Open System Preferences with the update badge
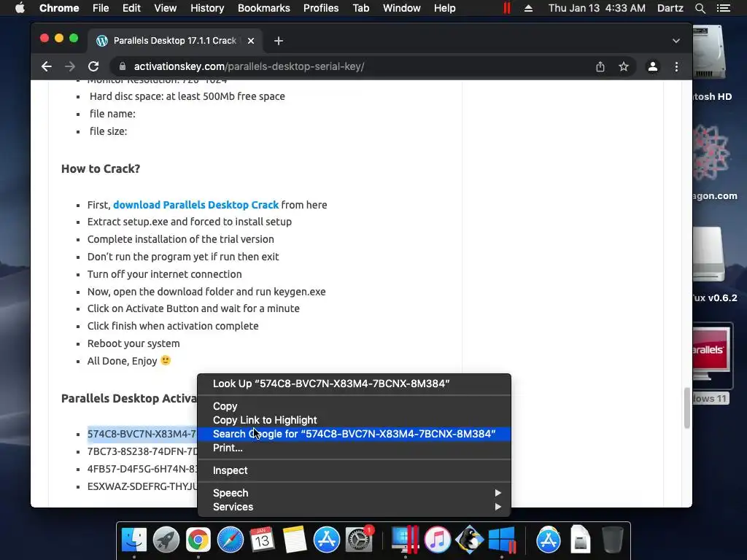The image size is (747, 560). pyautogui.click(x=359, y=540)
